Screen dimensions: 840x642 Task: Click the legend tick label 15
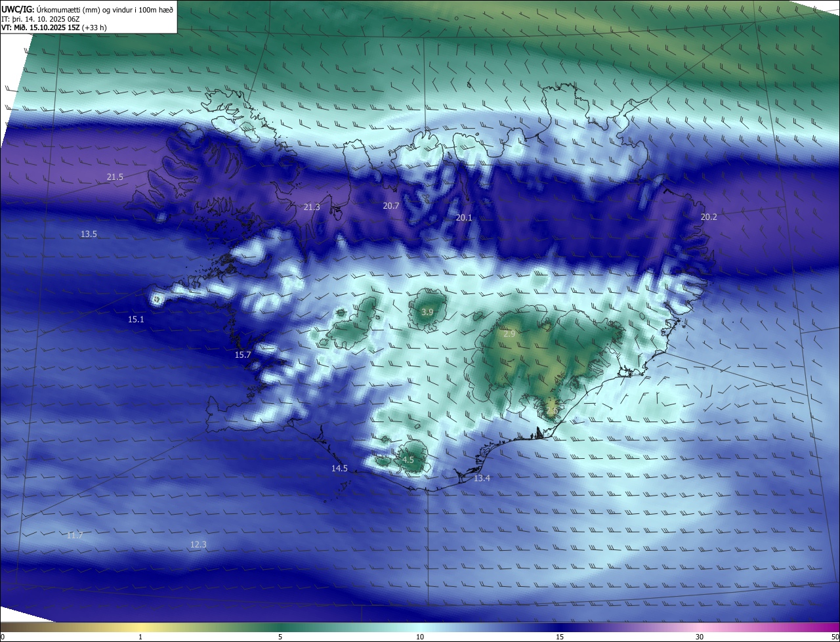560,637
